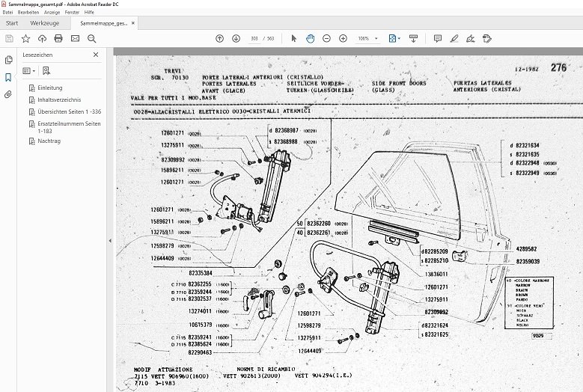The height and width of the screenshot is (392, 583).
Task: Click the page number input field
Action: click(256, 38)
